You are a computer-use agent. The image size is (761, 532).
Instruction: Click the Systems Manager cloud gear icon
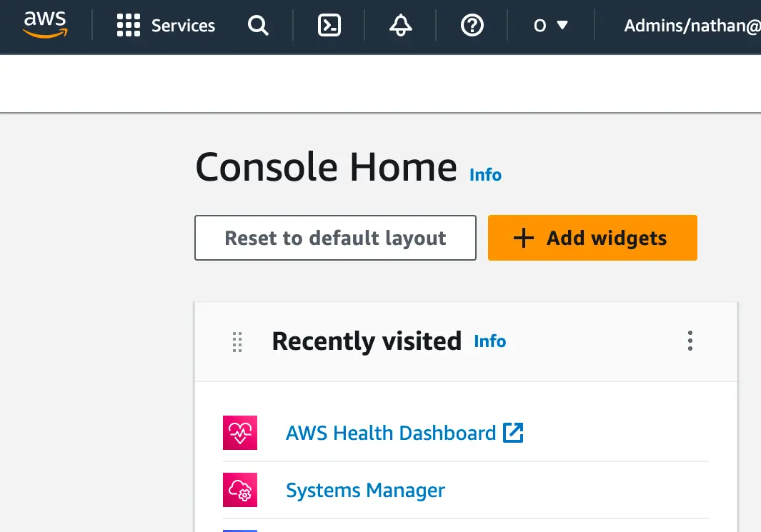pyautogui.click(x=239, y=491)
